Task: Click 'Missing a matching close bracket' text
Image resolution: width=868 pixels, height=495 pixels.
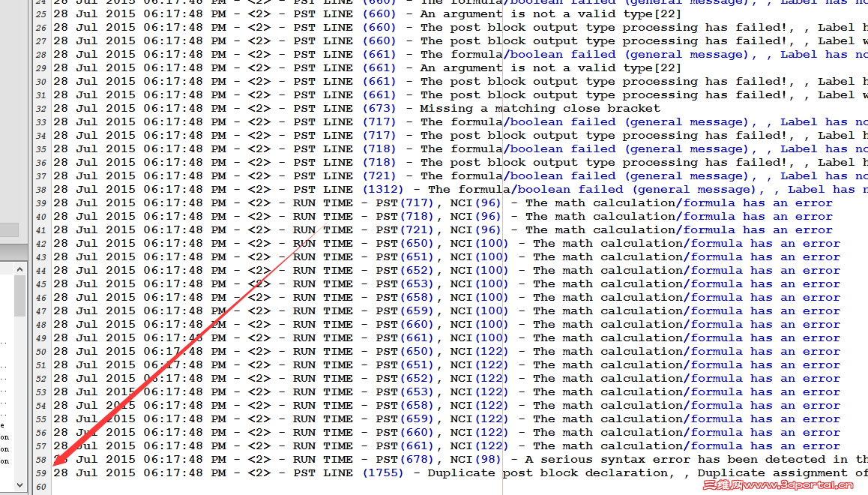Action: tap(540, 109)
